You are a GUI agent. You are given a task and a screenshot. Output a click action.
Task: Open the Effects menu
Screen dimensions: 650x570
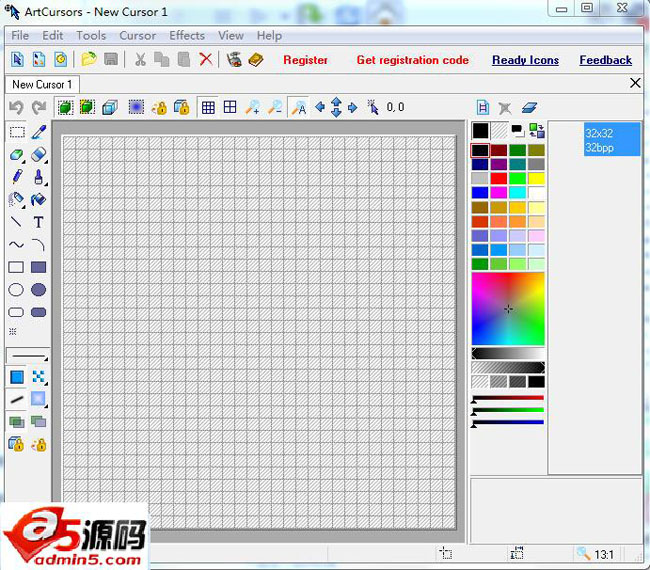[187, 36]
